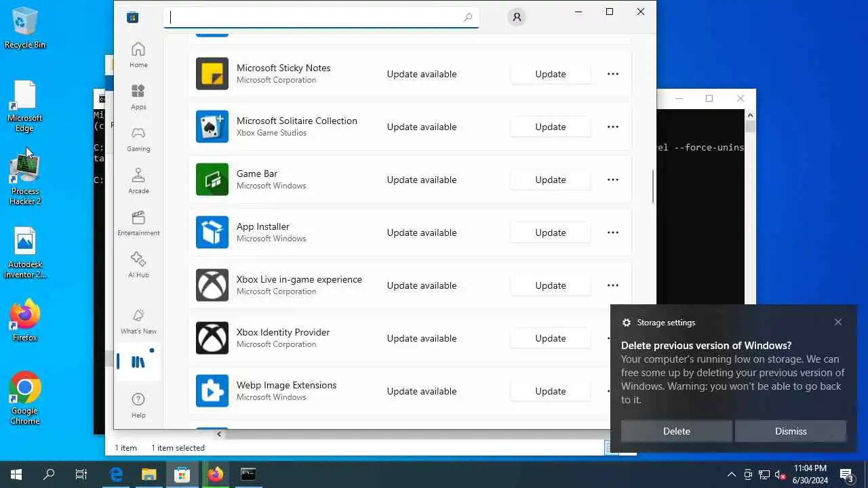Viewport: 868px width, 488px height.
Task: Click command window scrollbar up arrow
Action: 750,117
